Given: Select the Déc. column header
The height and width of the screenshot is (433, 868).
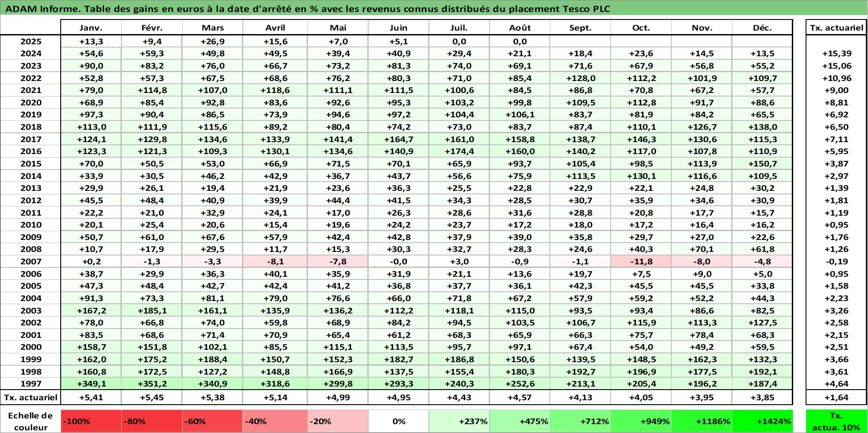Looking at the screenshot, I should tap(762, 27).
